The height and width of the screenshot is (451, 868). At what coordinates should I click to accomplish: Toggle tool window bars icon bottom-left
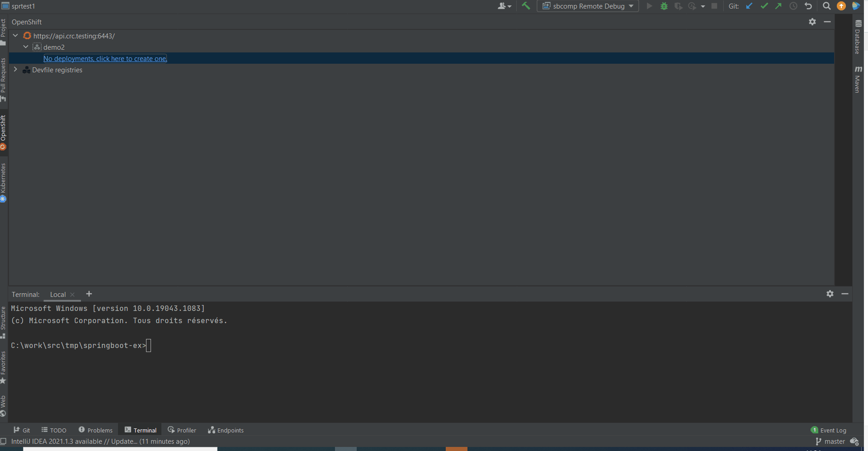click(x=4, y=442)
